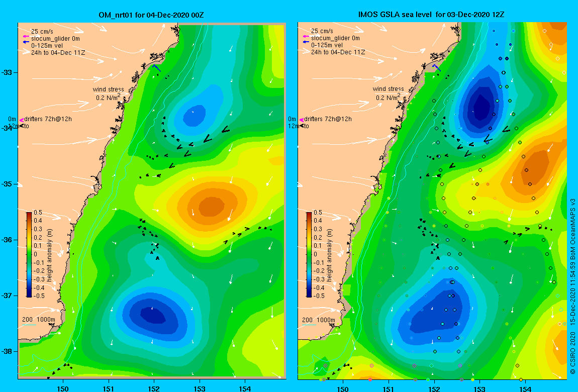Click '0-125m vel' label in left map legend
This screenshot has width=578, height=392.
pyautogui.click(x=47, y=46)
